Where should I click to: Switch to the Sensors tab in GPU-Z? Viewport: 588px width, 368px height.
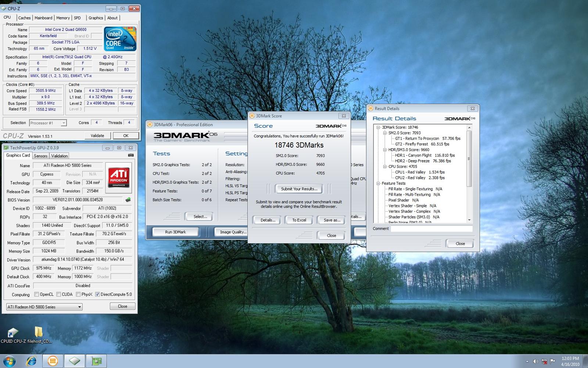(x=40, y=156)
